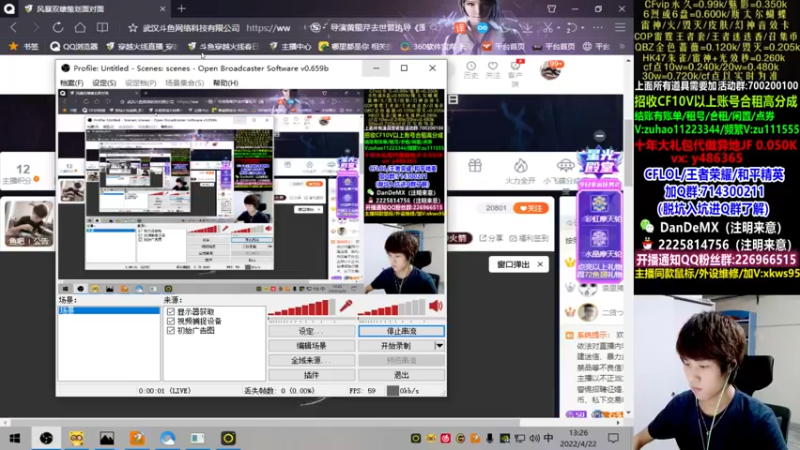Open the QQ浏览器 bookmark

74,46
